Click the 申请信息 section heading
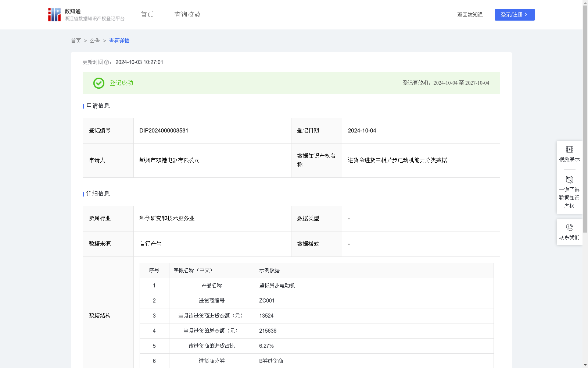The height and width of the screenshot is (368, 588). (x=98, y=106)
